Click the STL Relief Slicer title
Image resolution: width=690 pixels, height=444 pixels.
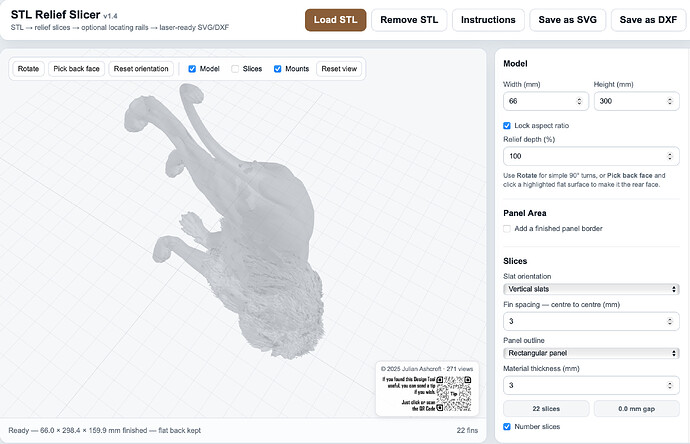55,15
